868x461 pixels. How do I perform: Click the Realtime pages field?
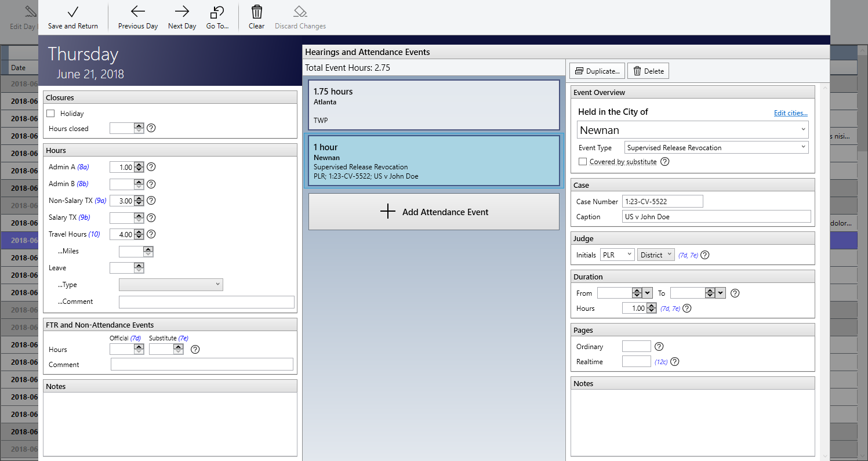click(637, 361)
